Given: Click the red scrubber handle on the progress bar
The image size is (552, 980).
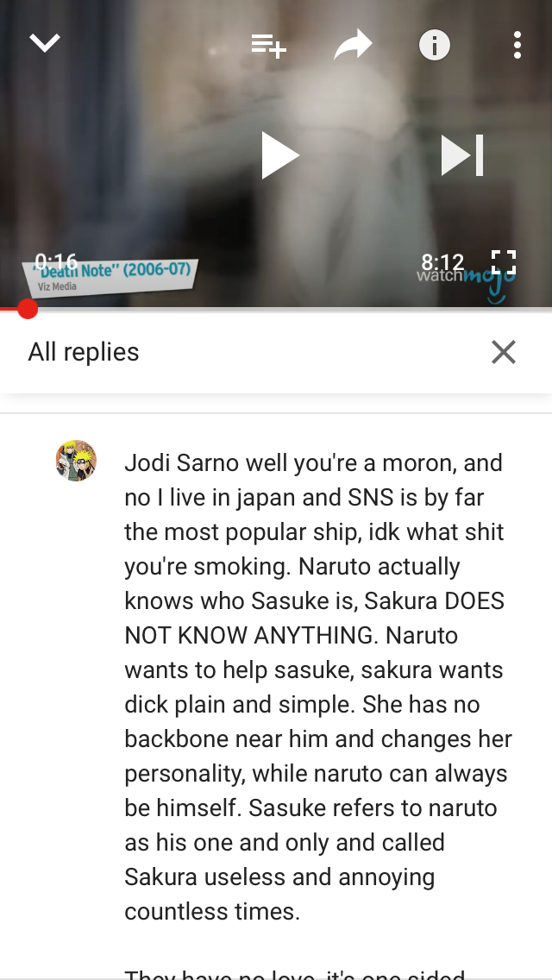Looking at the screenshot, I should [x=28, y=309].
